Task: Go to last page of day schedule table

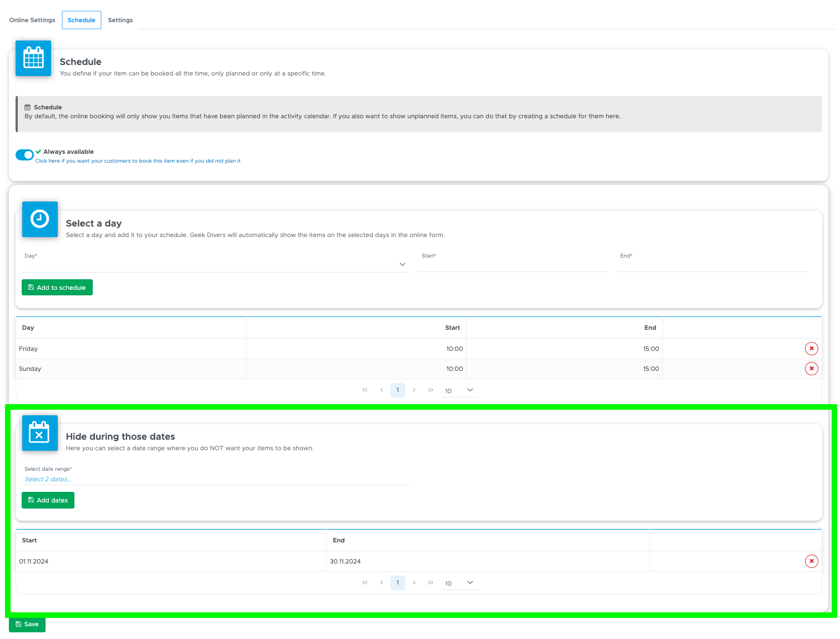Action: [x=431, y=390]
